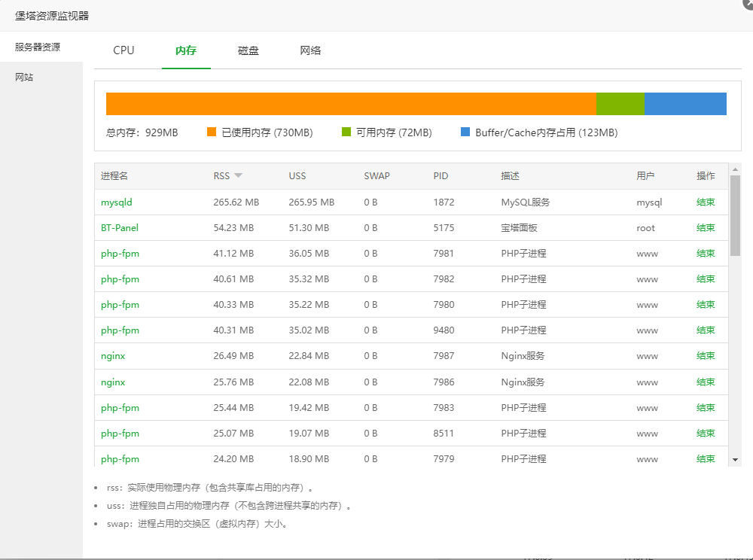
Task: Open the mysqld process name
Action: coord(116,202)
